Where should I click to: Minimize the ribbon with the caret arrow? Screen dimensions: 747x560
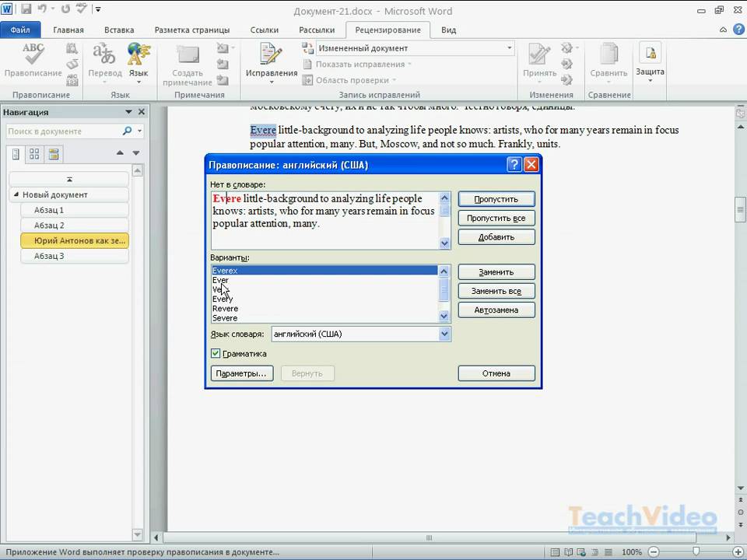pyautogui.click(x=723, y=30)
